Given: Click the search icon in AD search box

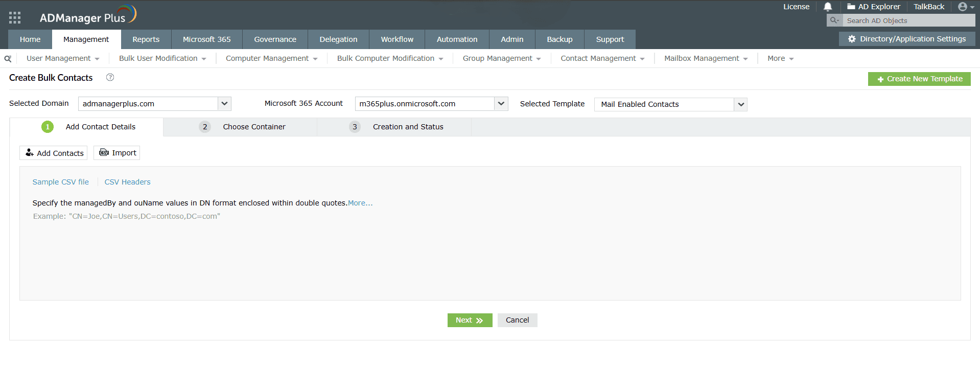Looking at the screenshot, I should pos(834,20).
